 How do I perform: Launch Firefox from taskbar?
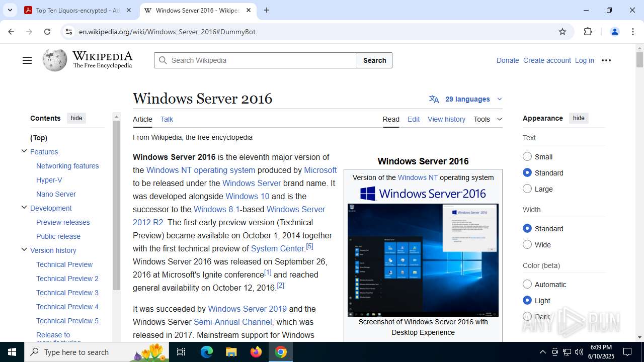point(256,352)
